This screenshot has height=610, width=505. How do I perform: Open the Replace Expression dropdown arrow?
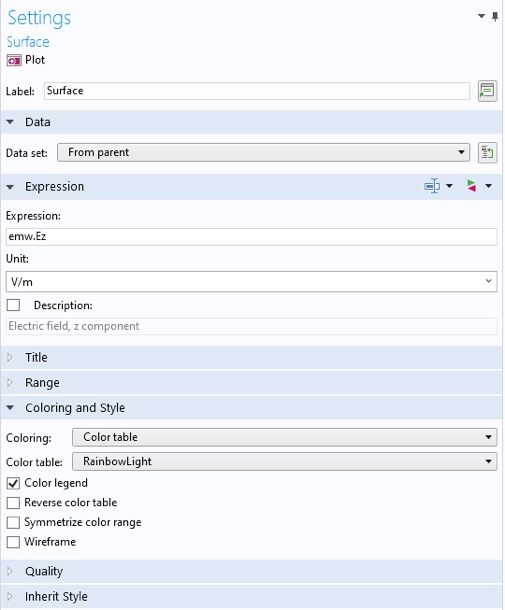(488, 186)
